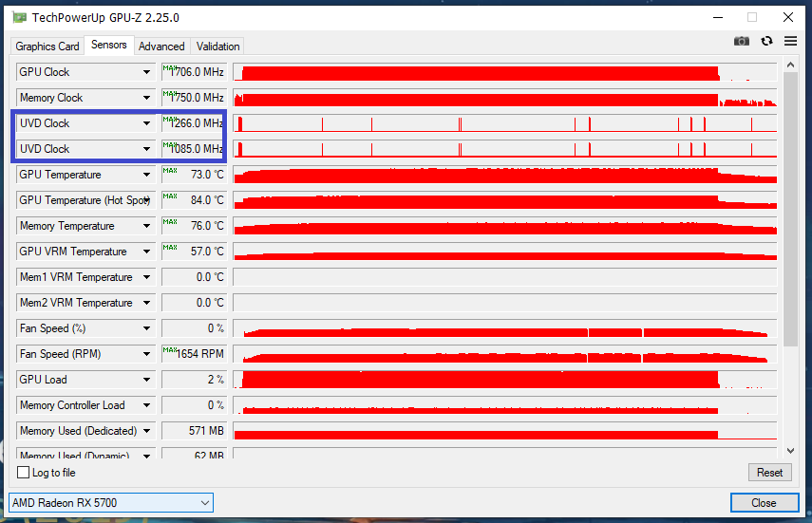Open the Fan Speed (RPM) dropdown
Image resolution: width=812 pixels, height=523 pixels.
(146, 354)
